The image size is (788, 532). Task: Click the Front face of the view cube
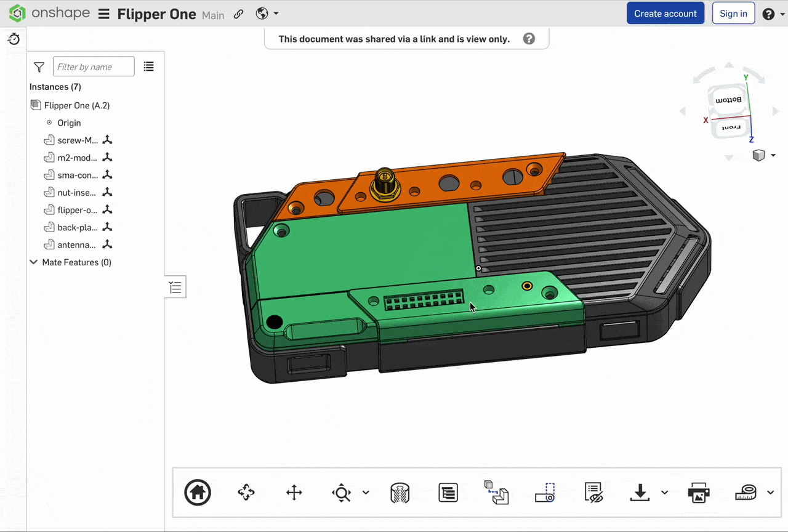click(x=730, y=127)
